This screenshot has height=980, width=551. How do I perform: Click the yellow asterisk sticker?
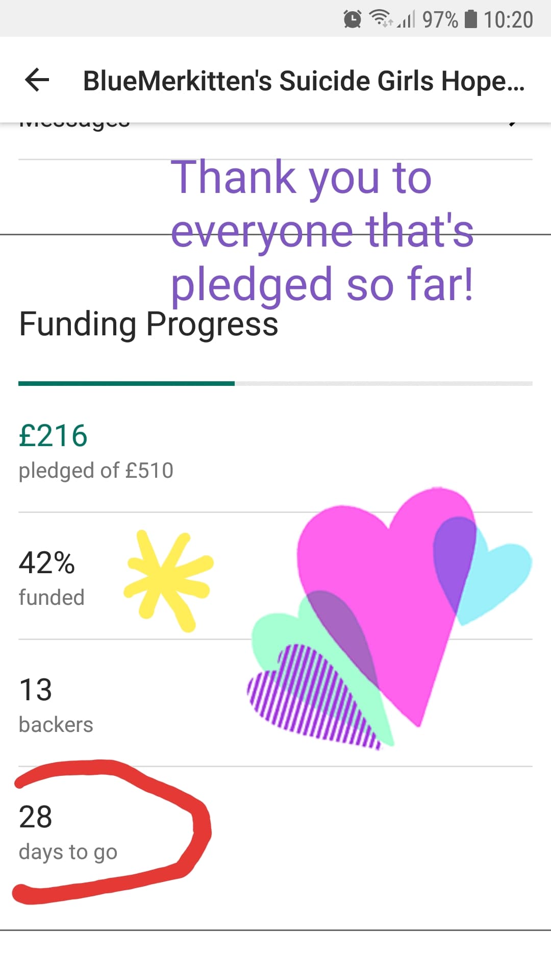pos(167,580)
